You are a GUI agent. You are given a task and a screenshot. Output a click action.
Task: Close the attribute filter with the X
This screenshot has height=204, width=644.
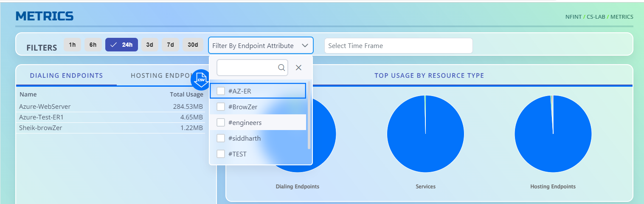pyautogui.click(x=298, y=68)
